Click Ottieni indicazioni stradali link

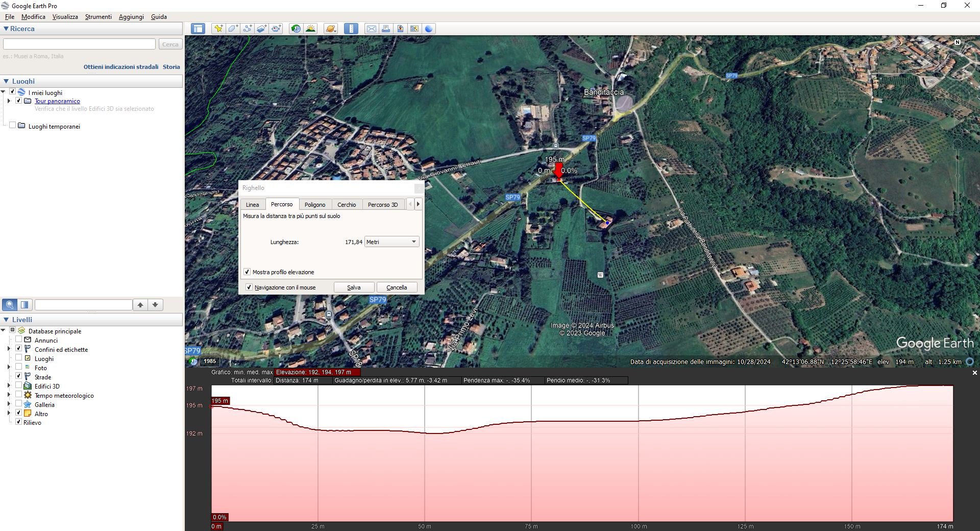pos(121,67)
